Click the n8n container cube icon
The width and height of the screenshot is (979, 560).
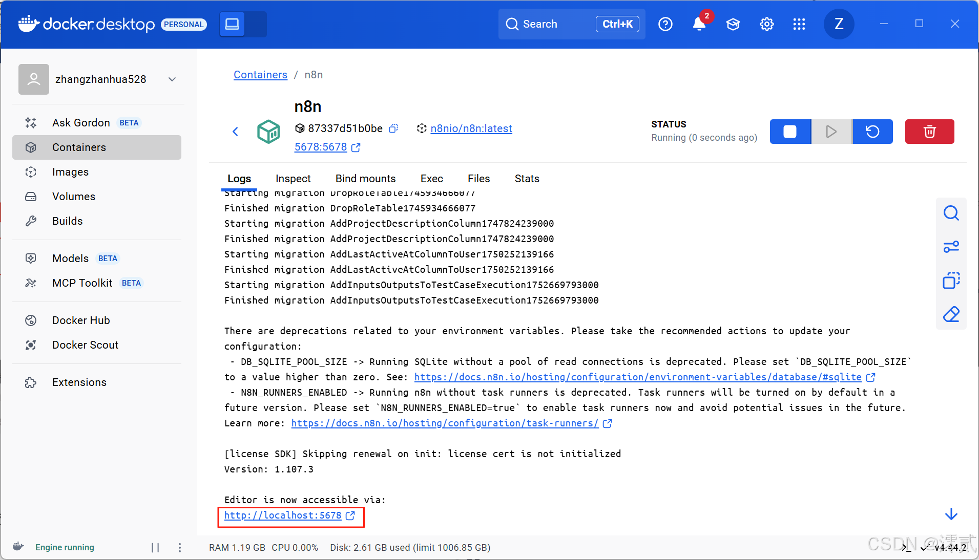(x=268, y=132)
